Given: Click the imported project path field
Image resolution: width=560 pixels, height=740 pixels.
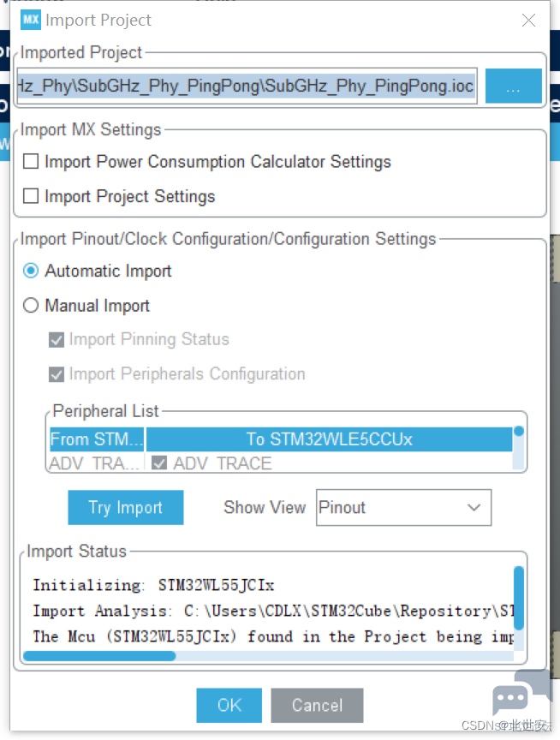Looking at the screenshot, I should [x=247, y=86].
